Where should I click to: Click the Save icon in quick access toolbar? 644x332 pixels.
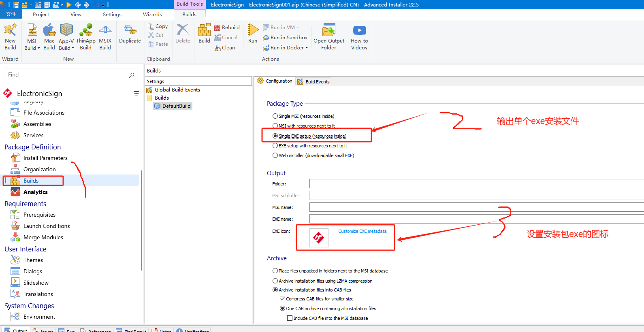coord(16,5)
